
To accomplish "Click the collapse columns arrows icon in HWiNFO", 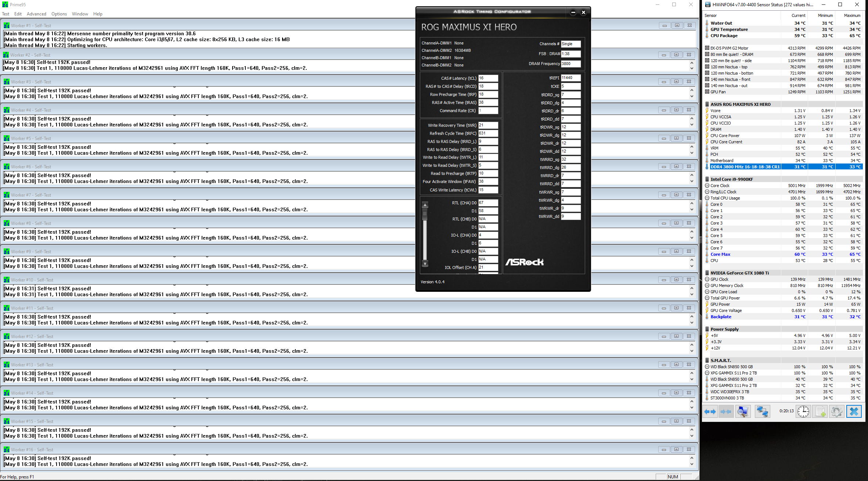I will pyautogui.click(x=726, y=411).
